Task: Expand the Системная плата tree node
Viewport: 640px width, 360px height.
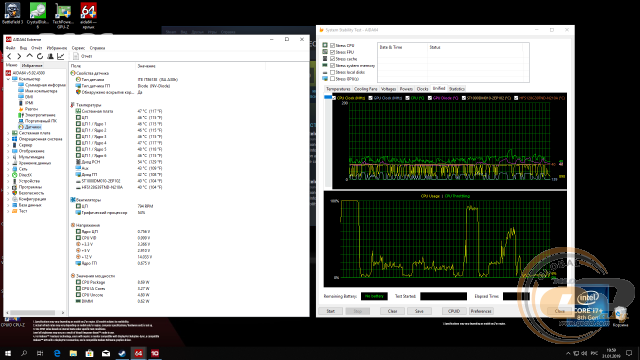Action: [x=8, y=133]
